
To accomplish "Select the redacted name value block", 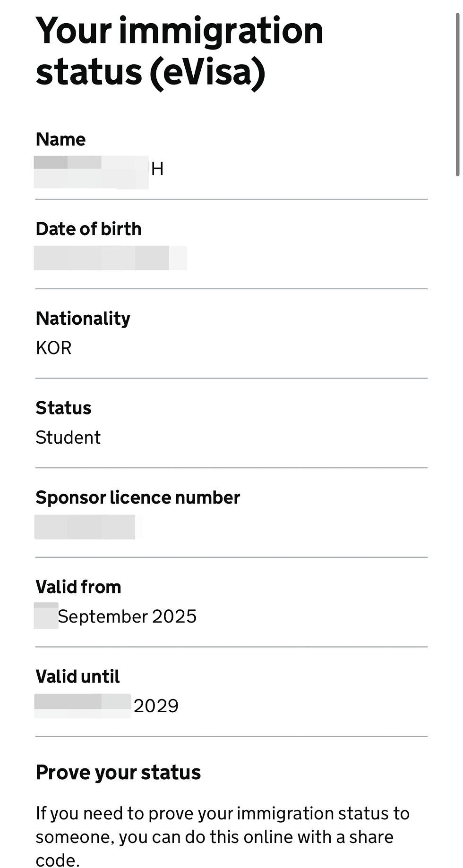I will click(91, 172).
